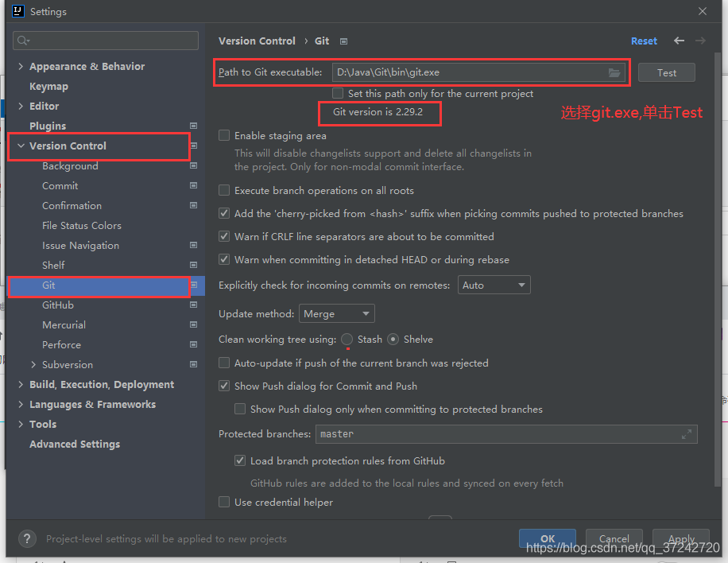Viewport: 728px width, 563px height.
Task: Click the Path to Git executable field
Action: 478,72
